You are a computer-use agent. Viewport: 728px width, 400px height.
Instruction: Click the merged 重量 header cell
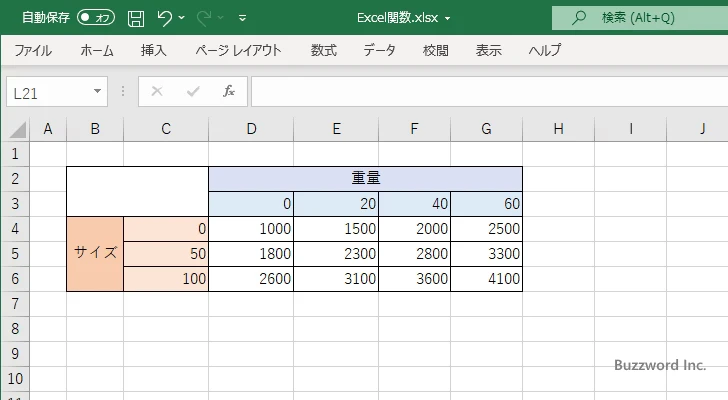[365, 179]
